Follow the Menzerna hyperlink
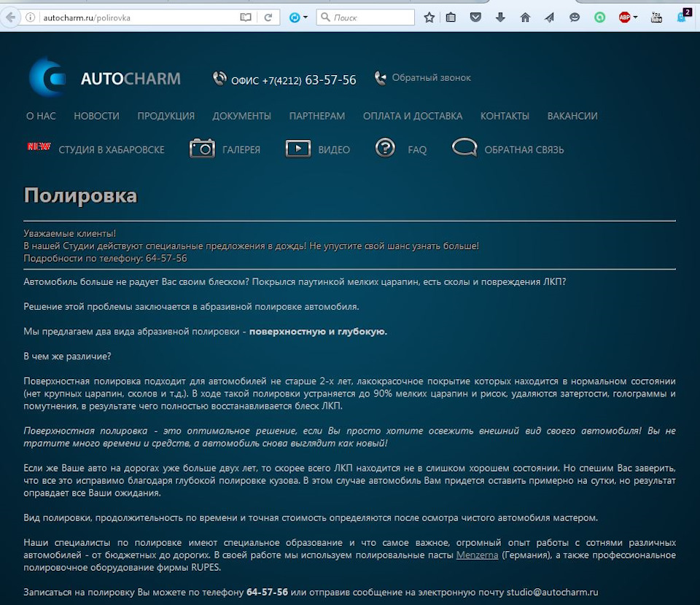The height and width of the screenshot is (605, 700). (477, 555)
